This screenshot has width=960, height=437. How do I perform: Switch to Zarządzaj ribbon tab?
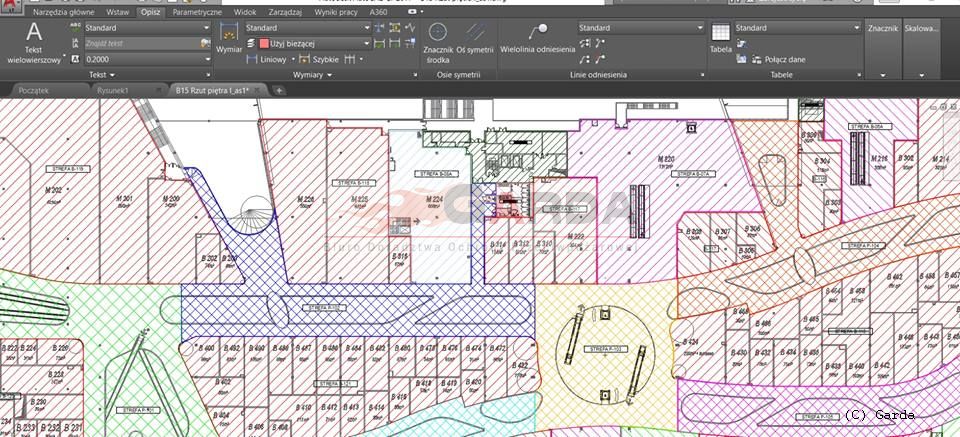point(287,12)
